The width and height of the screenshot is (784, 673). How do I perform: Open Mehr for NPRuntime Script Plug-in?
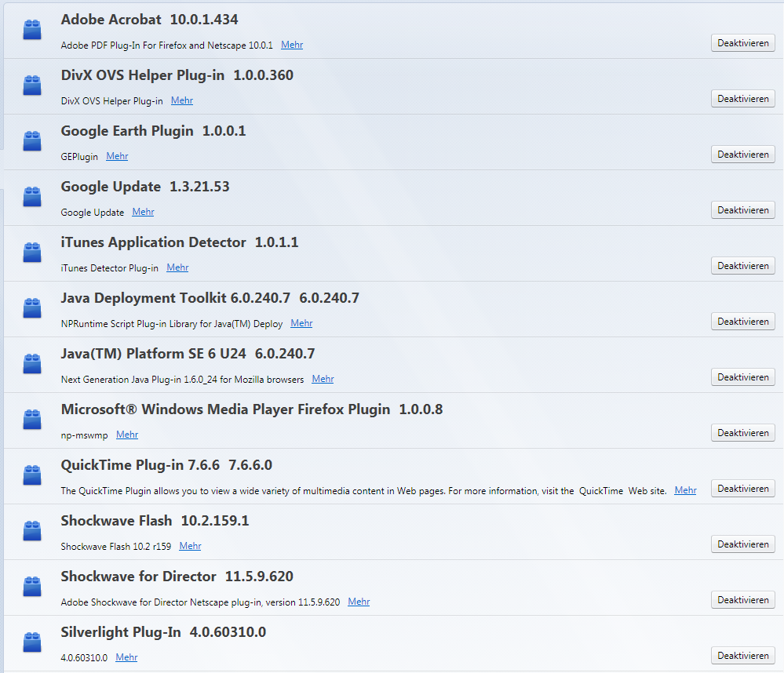point(301,323)
